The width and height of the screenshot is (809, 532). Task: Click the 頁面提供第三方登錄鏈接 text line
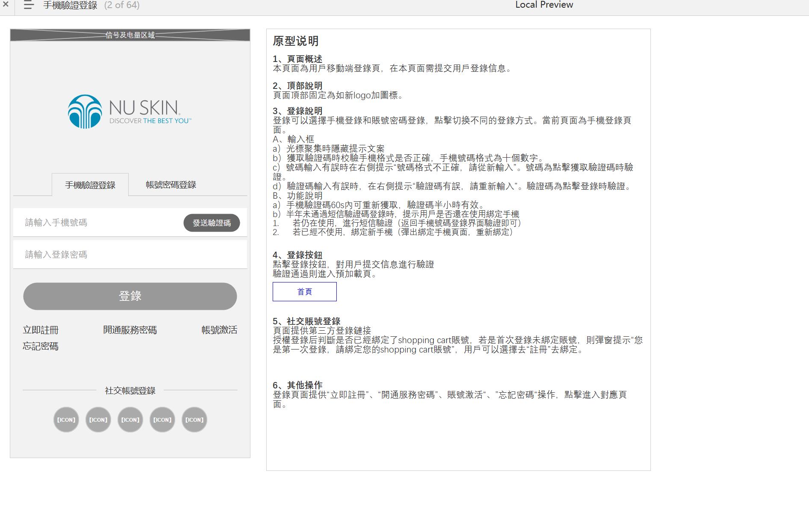coord(322,330)
